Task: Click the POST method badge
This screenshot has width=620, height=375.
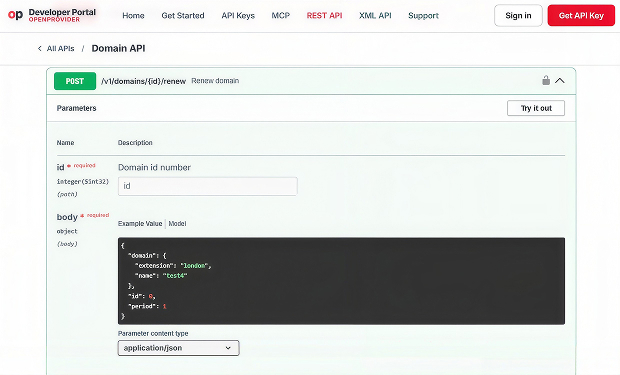Action: [75, 81]
